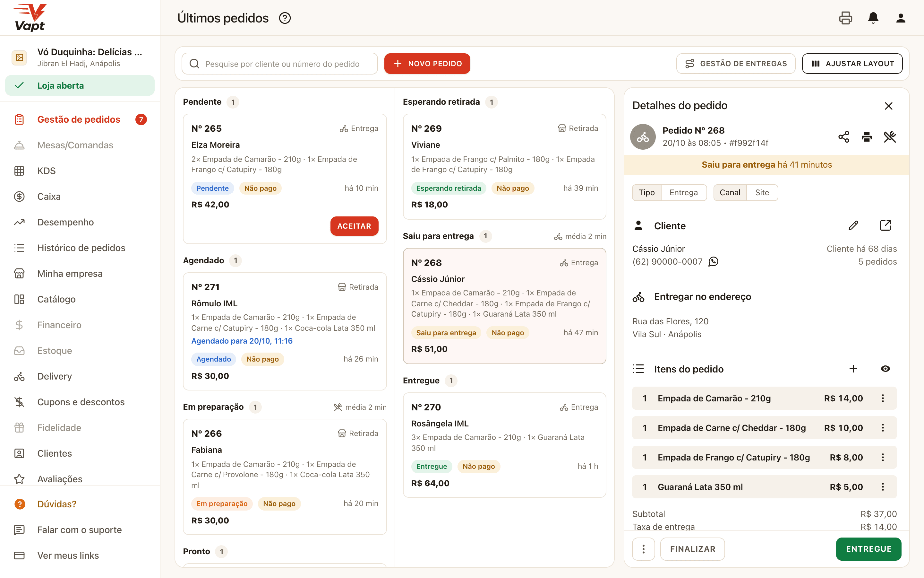The width and height of the screenshot is (924, 578).
Task: Open client in new window icon
Action: click(x=886, y=225)
